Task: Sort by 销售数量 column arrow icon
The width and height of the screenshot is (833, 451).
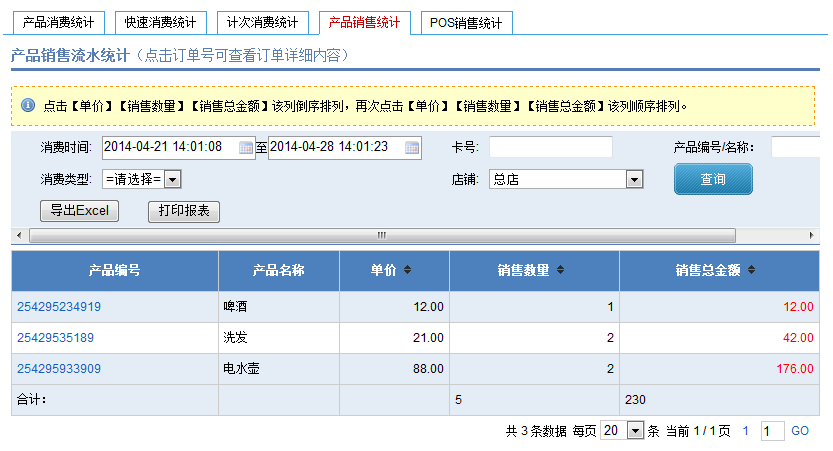Action: coord(560,270)
